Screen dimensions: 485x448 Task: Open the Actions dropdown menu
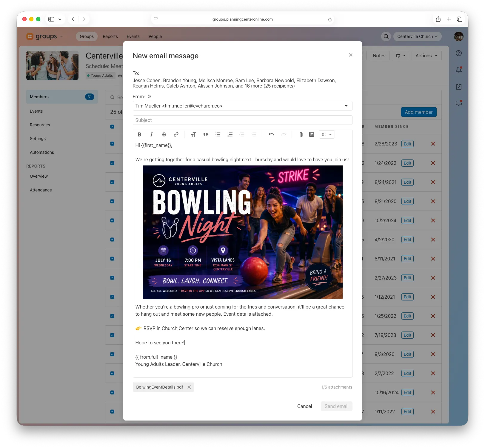[426, 56]
